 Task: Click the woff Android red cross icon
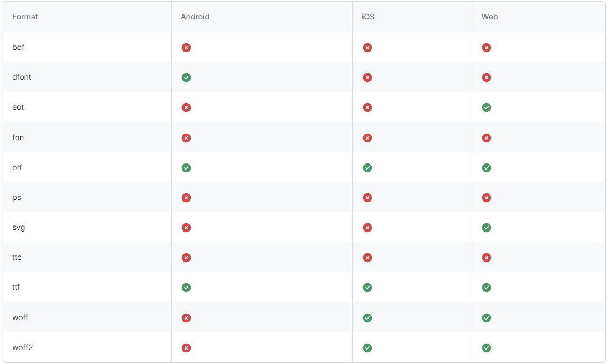click(186, 318)
